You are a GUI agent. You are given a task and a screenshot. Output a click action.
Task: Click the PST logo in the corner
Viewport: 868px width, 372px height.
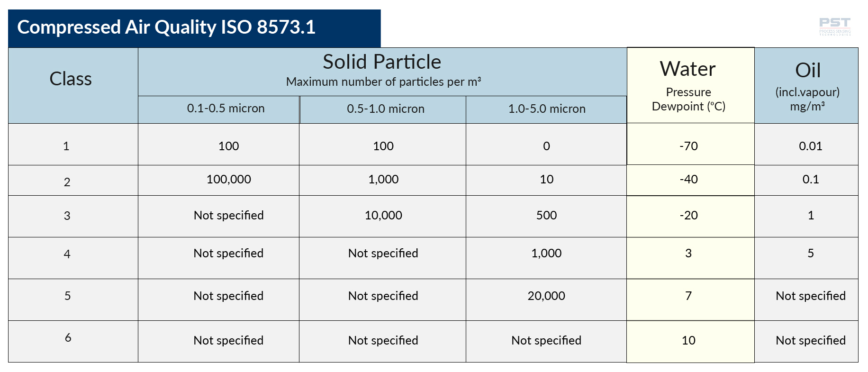tap(834, 26)
